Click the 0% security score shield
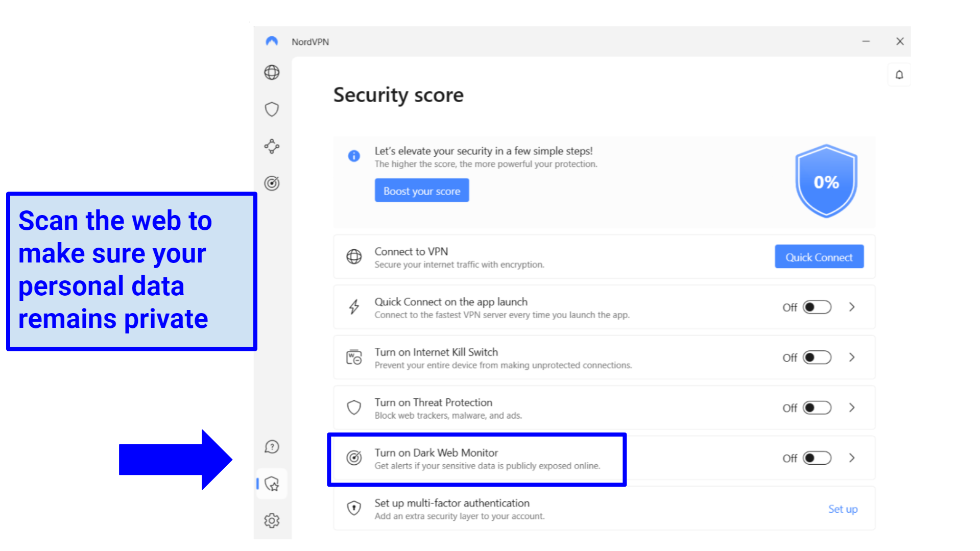Viewport: 980px width, 551px height. click(826, 181)
